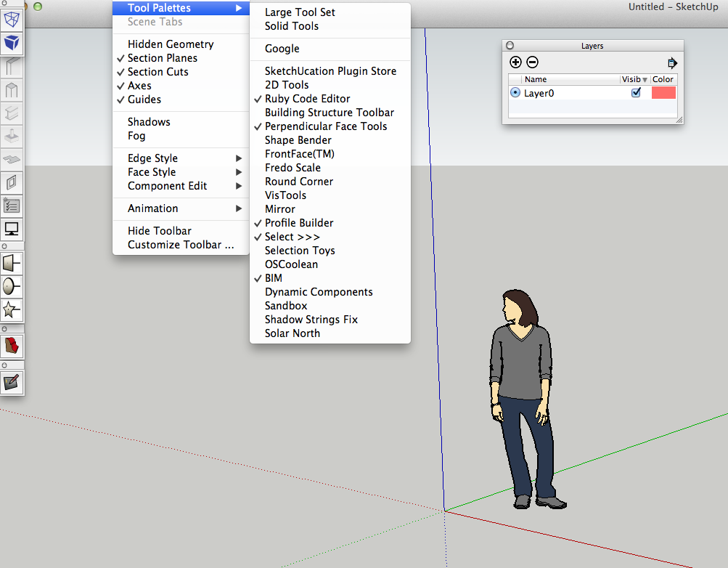This screenshot has height=568, width=728.
Task: Click the Name column header in Layers
Action: (536, 79)
